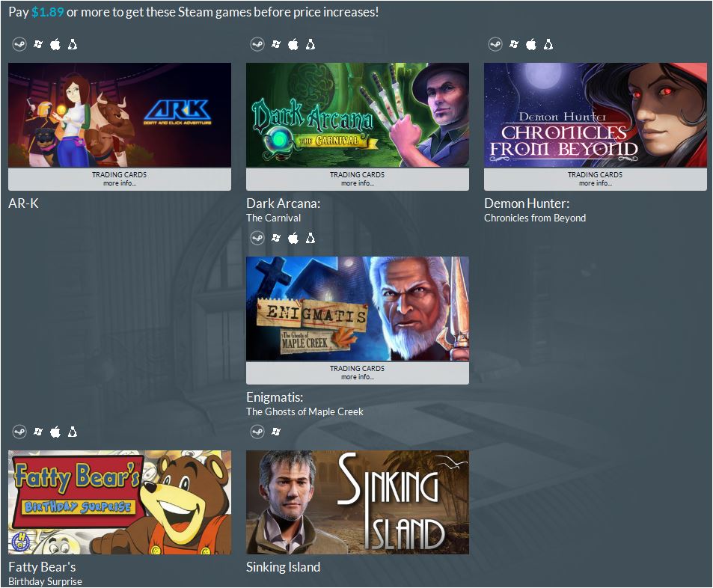Click the Linux icon above AR-K

[x=73, y=44]
